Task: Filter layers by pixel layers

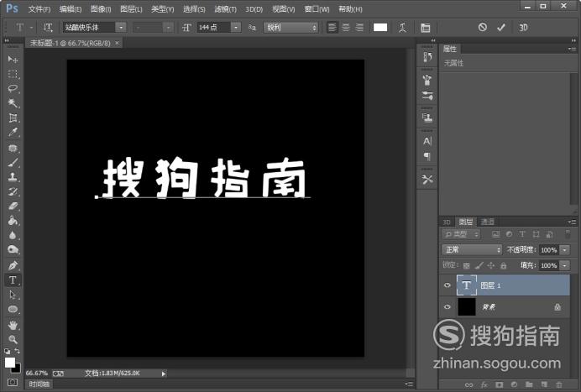Action: click(495, 234)
